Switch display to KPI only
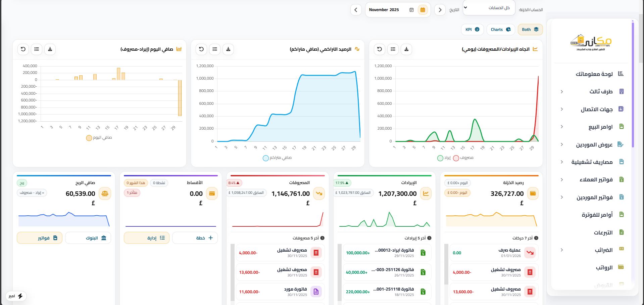 (472, 30)
